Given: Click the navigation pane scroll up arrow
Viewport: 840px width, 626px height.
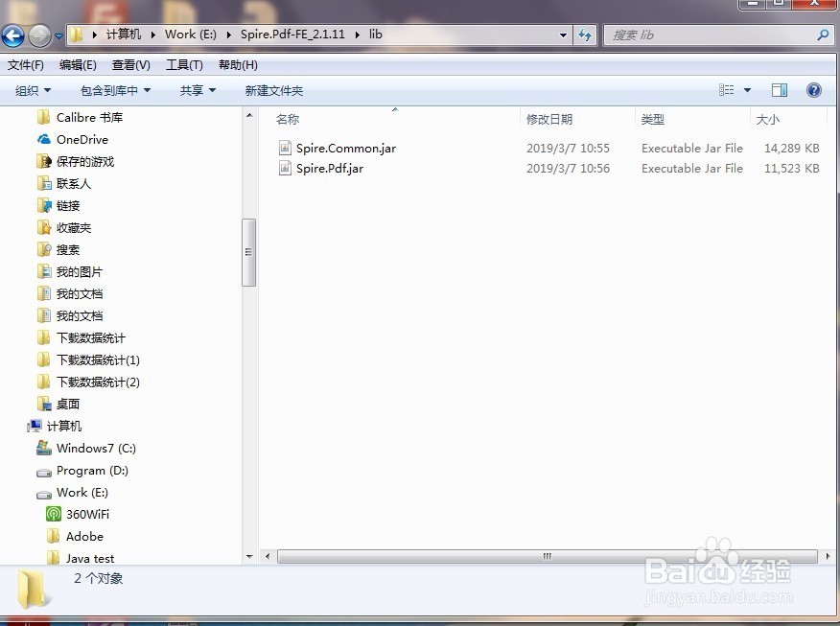Looking at the screenshot, I should coord(249,115).
